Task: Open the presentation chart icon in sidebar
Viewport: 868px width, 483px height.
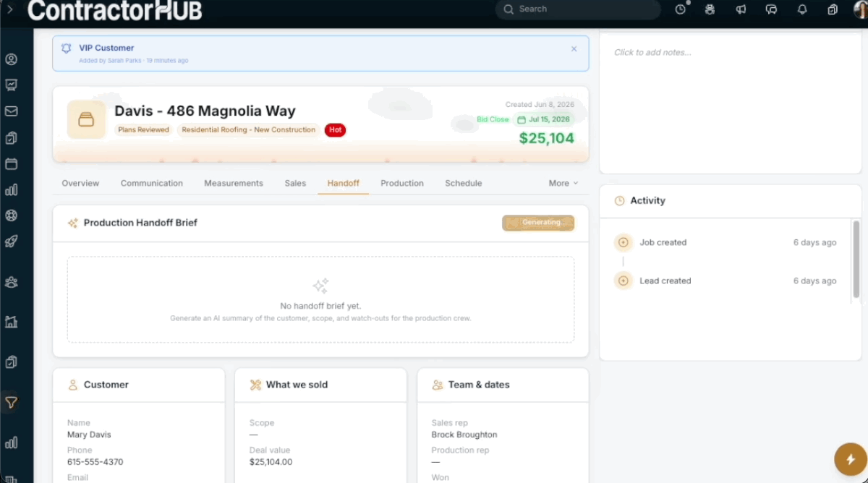Action: click(x=11, y=85)
